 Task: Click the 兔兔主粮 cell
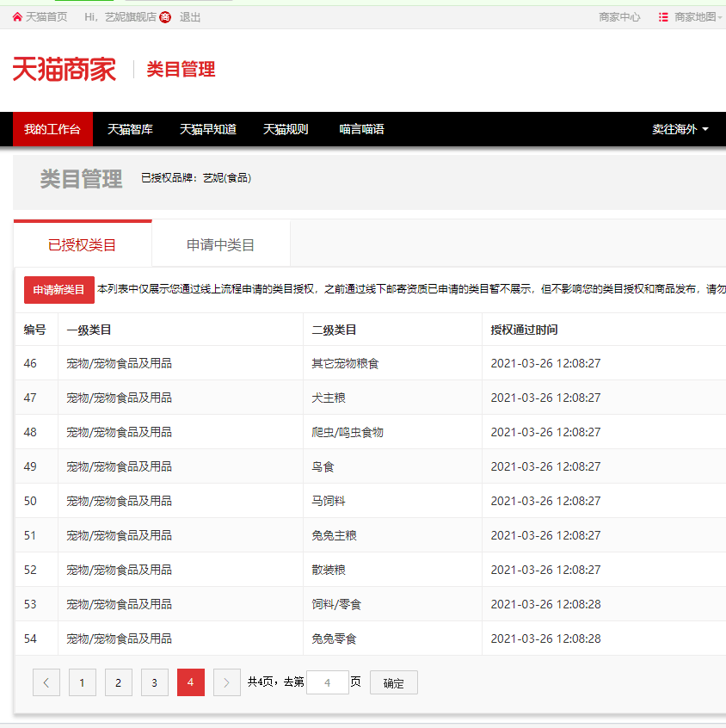click(x=334, y=535)
